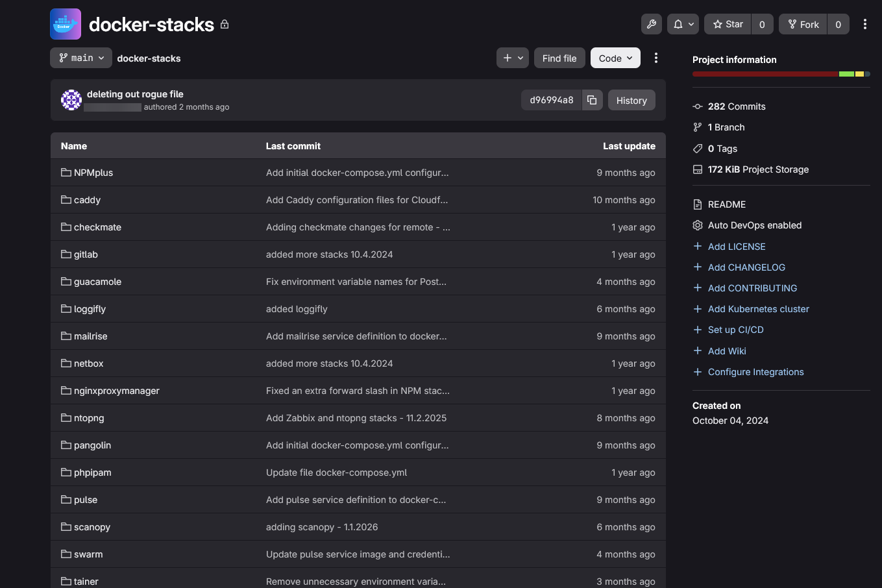This screenshot has height=588, width=882.
Task: View 282 Commits
Action: [737, 106]
